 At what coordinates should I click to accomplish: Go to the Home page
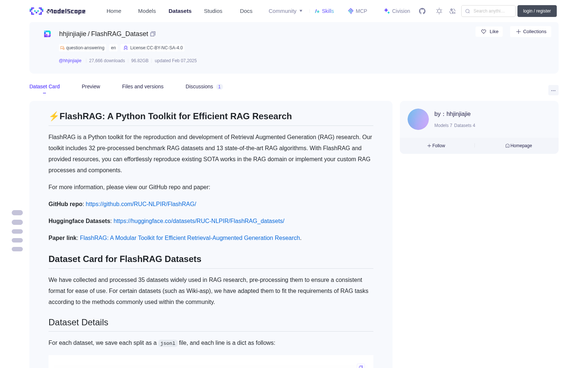pyautogui.click(x=114, y=11)
